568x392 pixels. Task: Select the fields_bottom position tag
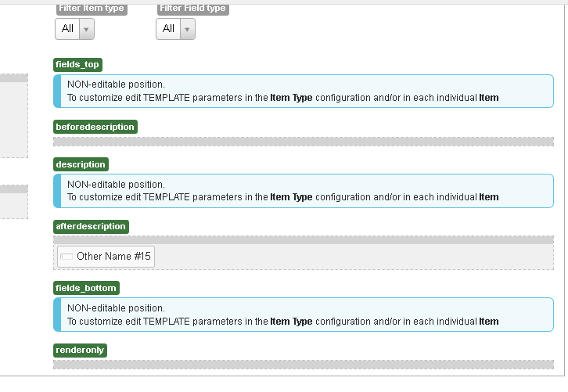coord(86,288)
